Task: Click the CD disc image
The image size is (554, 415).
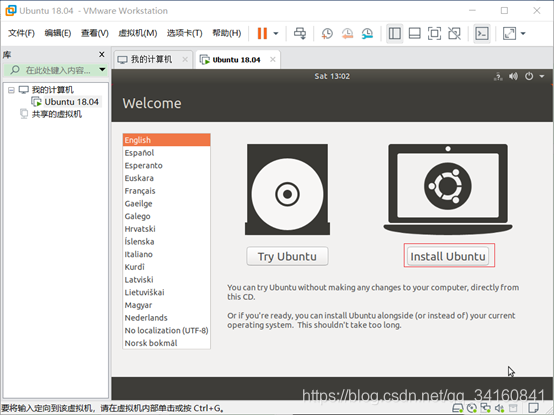Action: pos(287,190)
